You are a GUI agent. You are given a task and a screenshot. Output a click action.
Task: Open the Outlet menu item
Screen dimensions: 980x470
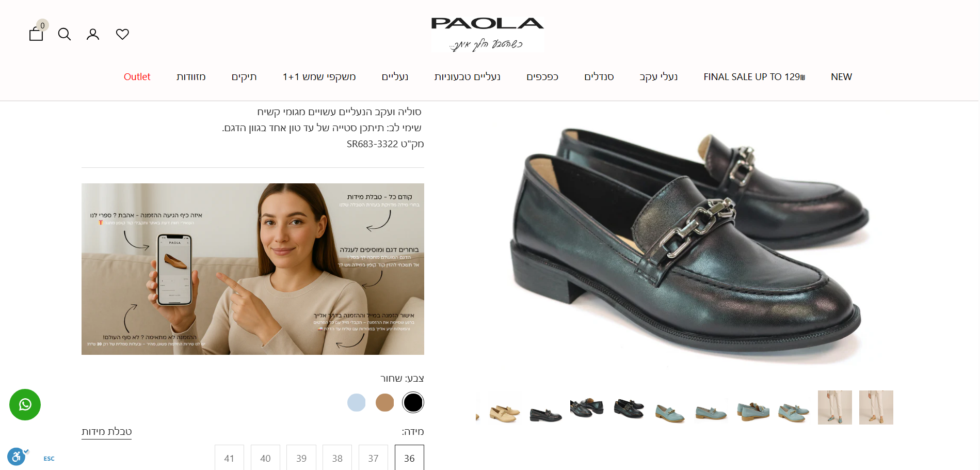(x=137, y=76)
